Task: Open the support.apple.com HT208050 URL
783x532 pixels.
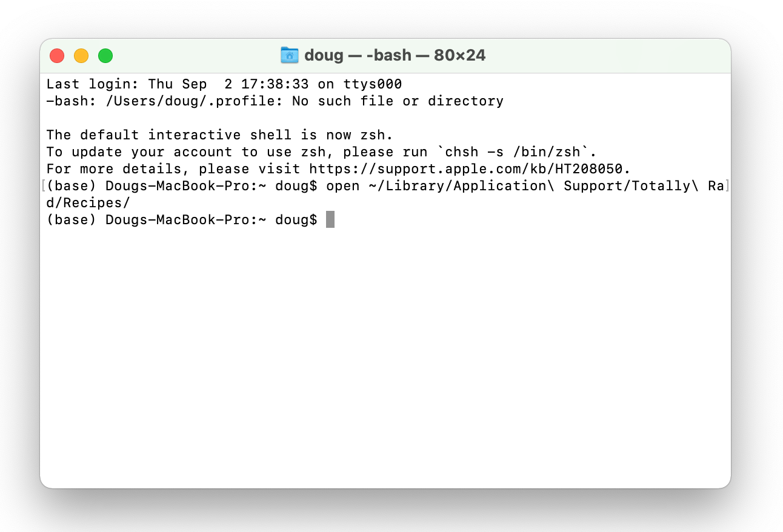Action: [x=469, y=169]
